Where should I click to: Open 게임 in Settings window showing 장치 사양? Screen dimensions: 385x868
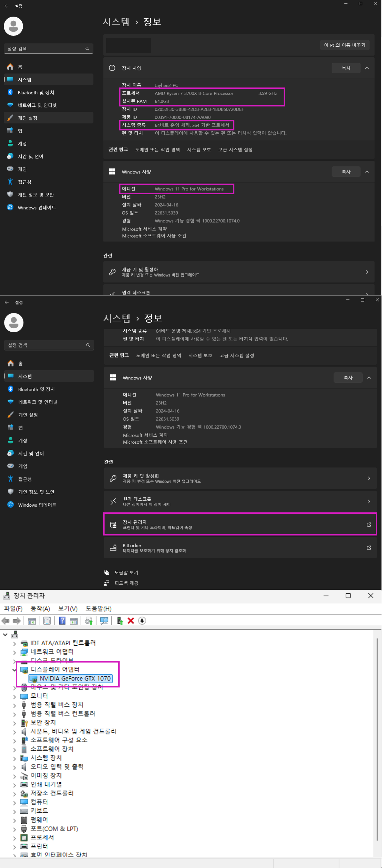(49, 169)
